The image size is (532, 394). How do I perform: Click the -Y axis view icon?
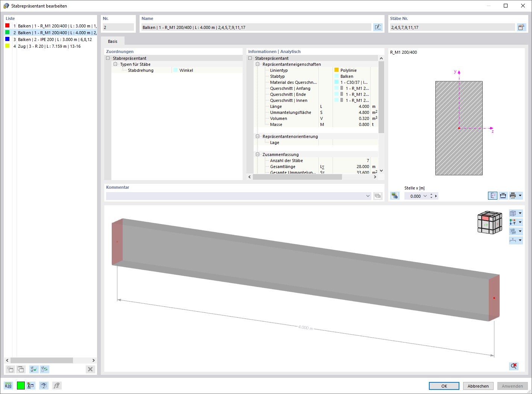coord(513,222)
